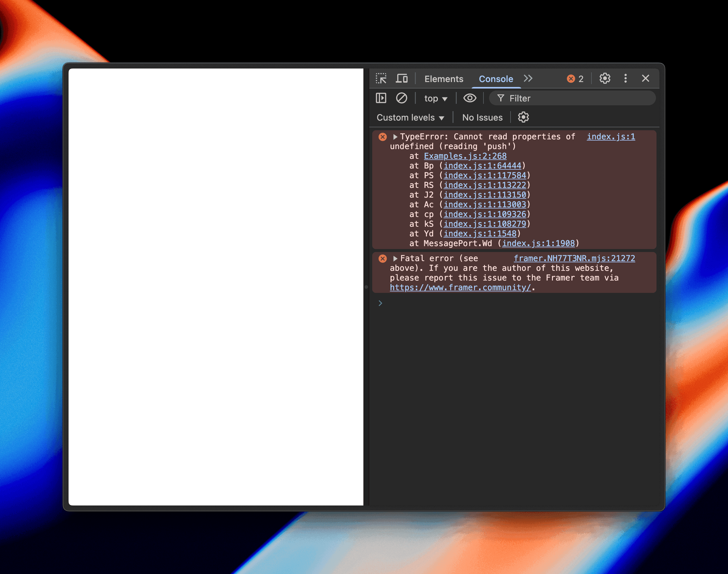Open live expression eye icon

coord(470,98)
